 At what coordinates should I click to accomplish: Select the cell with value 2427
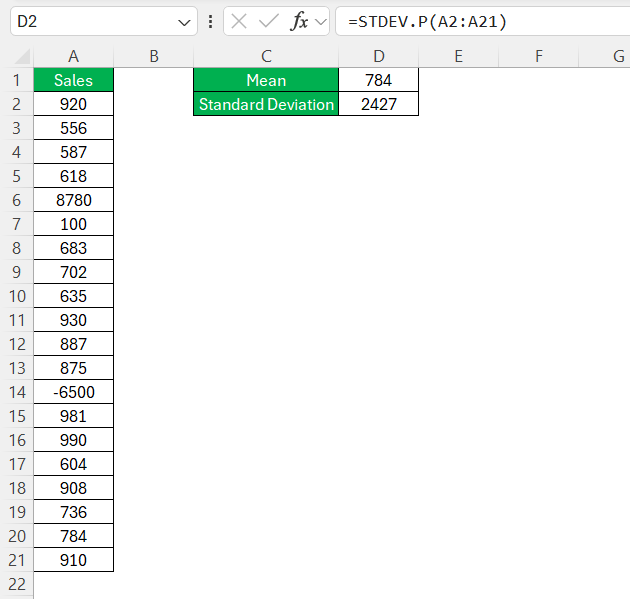378,104
